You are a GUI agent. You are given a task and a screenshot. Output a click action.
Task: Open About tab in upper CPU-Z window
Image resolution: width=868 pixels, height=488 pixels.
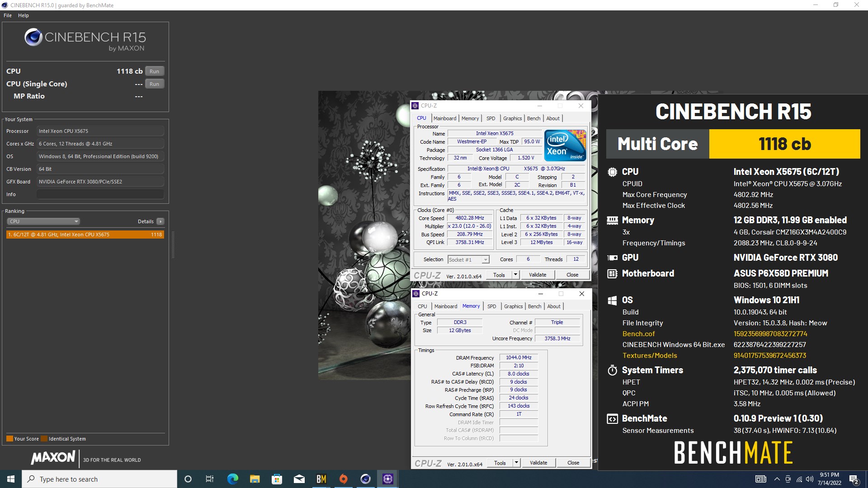pyautogui.click(x=553, y=118)
